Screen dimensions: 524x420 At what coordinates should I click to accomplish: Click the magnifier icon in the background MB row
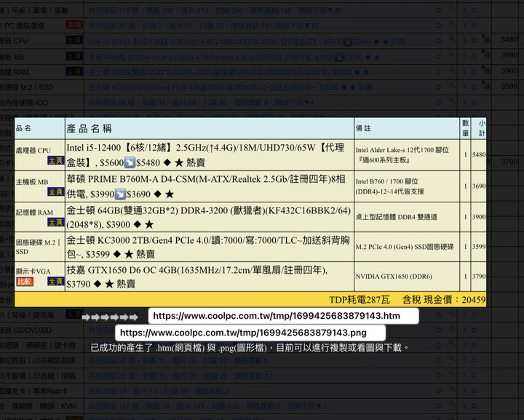pos(451,55)
